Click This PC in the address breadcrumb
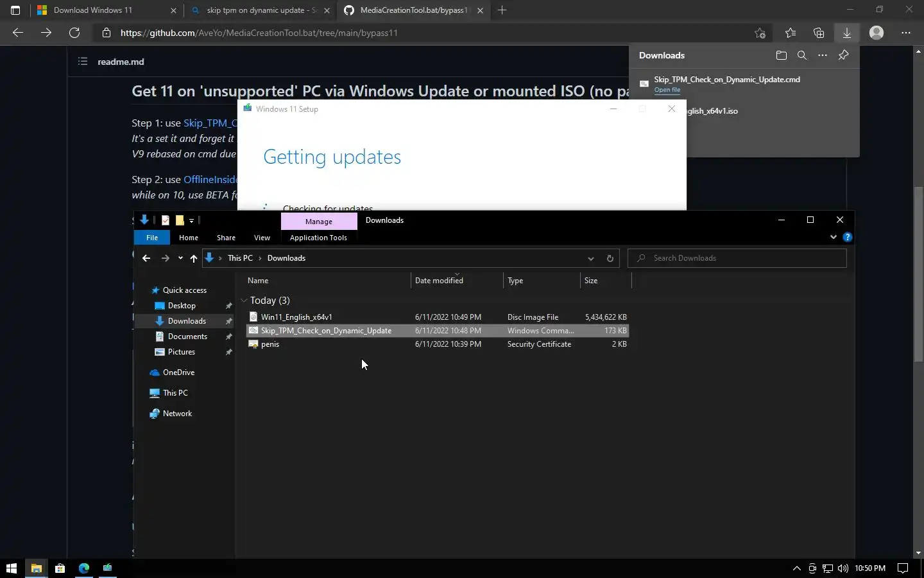Image resolution: width=924 pixels, height=578 pixels. (x=240, y=258)
